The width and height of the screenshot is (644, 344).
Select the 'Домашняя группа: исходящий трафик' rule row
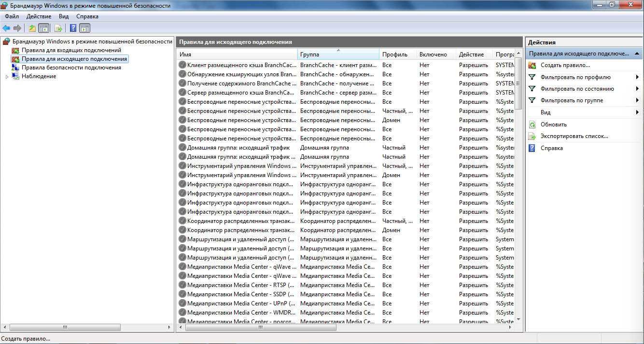point(238,148)
